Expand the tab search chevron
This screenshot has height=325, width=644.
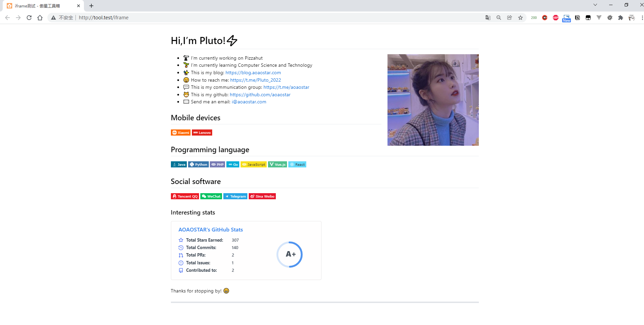click(x=595, y=5)
